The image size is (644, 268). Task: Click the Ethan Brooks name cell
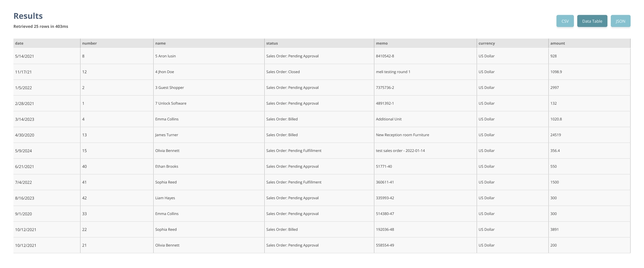[167, 166]
